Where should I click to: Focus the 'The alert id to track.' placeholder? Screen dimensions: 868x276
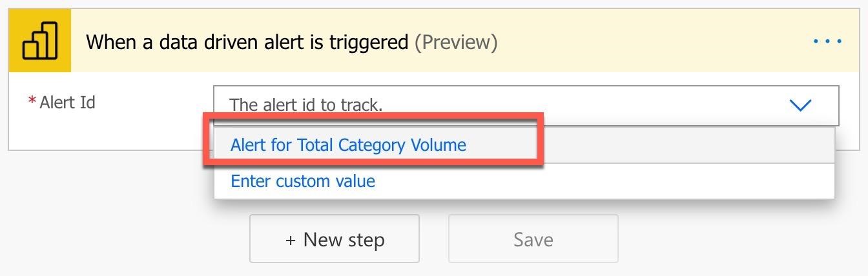coord(306,105)
